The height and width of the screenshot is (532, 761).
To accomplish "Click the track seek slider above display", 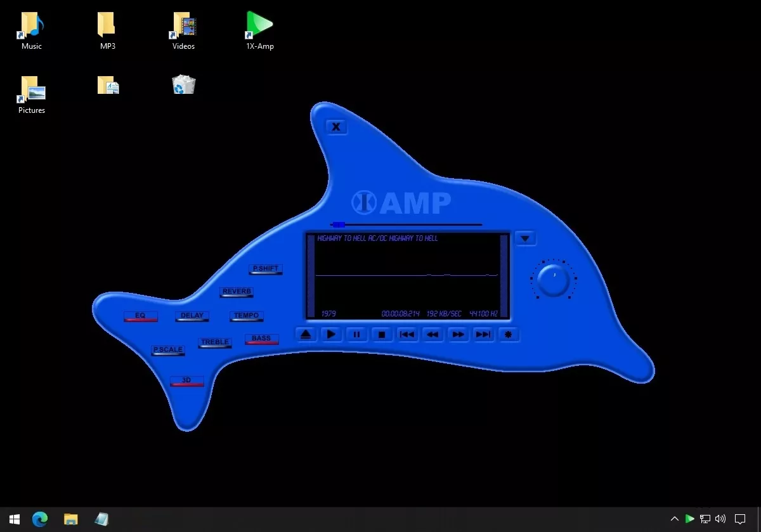I will tap(406, 224).
